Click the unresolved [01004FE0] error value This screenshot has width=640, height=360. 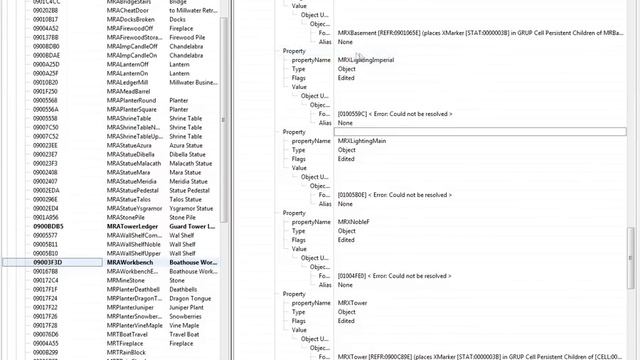pyautogui.click(x=394, y=275)
